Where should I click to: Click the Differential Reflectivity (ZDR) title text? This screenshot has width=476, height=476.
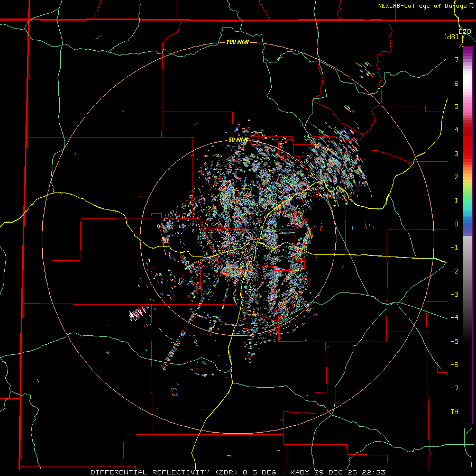pos(165,472)
